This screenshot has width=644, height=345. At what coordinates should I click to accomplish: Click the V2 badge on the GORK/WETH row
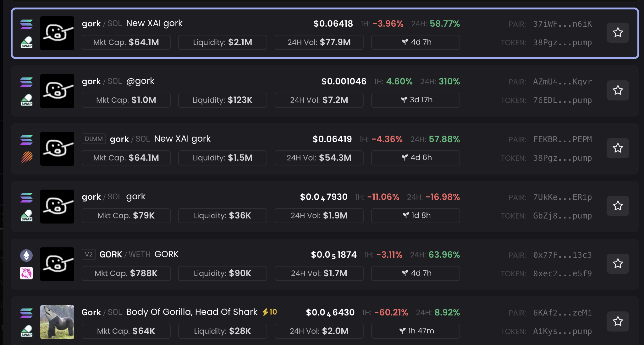click(89, 254)
